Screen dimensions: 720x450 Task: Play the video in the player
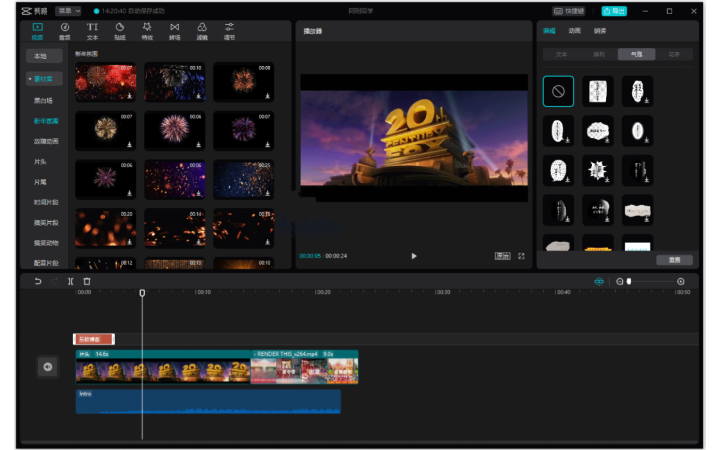point(414,256)
